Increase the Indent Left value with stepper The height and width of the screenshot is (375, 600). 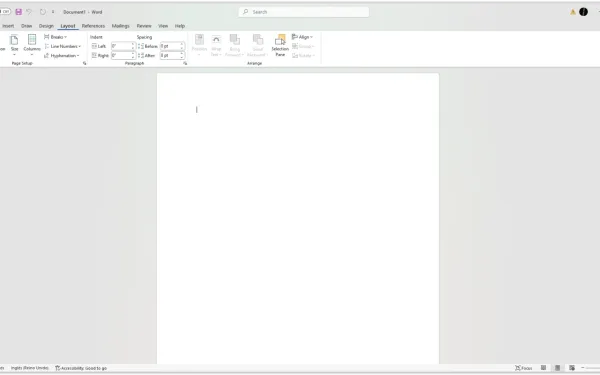(133, 44)
